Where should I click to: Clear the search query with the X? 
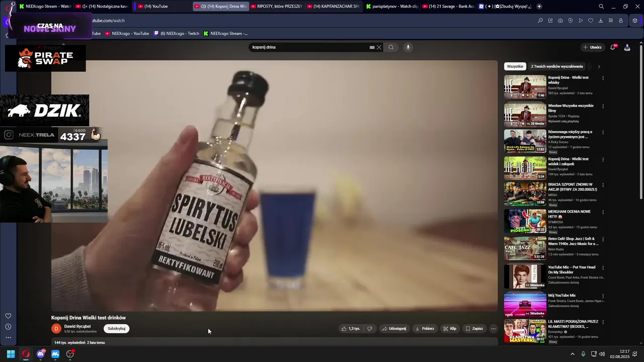click(379, 47)
